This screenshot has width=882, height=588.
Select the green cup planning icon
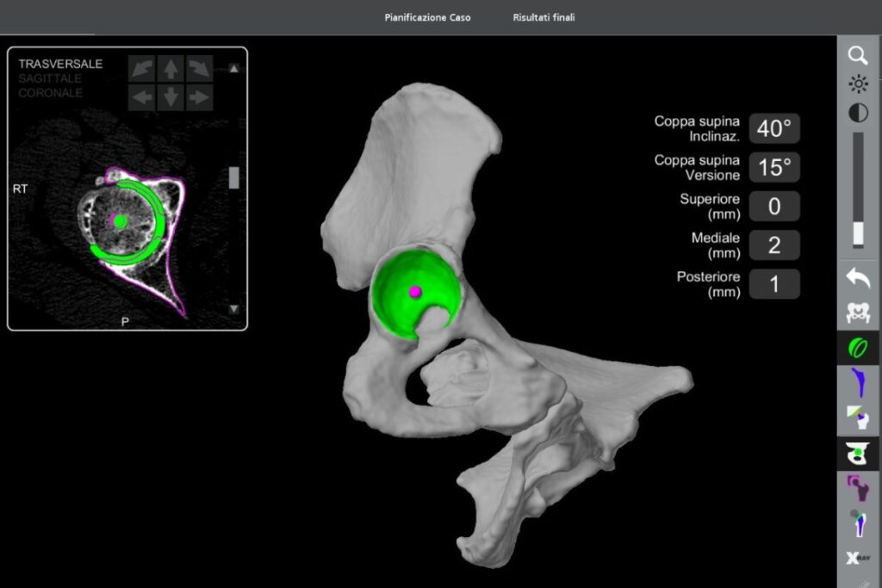coord(858,348)
